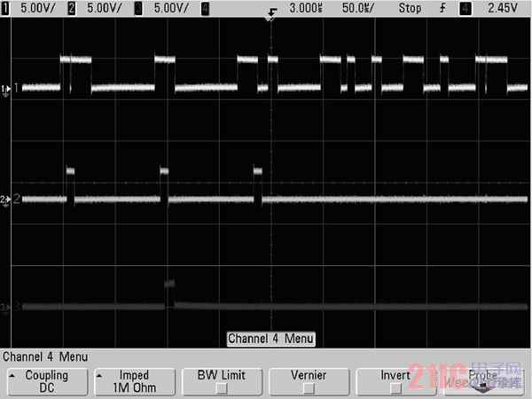532x399 pixels.
Task: Open the Probe submenu
Action: [x=483, y=381]
